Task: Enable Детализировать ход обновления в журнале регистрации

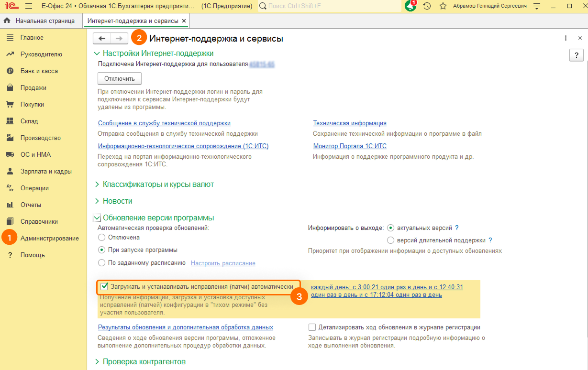Action: [312, 327]
